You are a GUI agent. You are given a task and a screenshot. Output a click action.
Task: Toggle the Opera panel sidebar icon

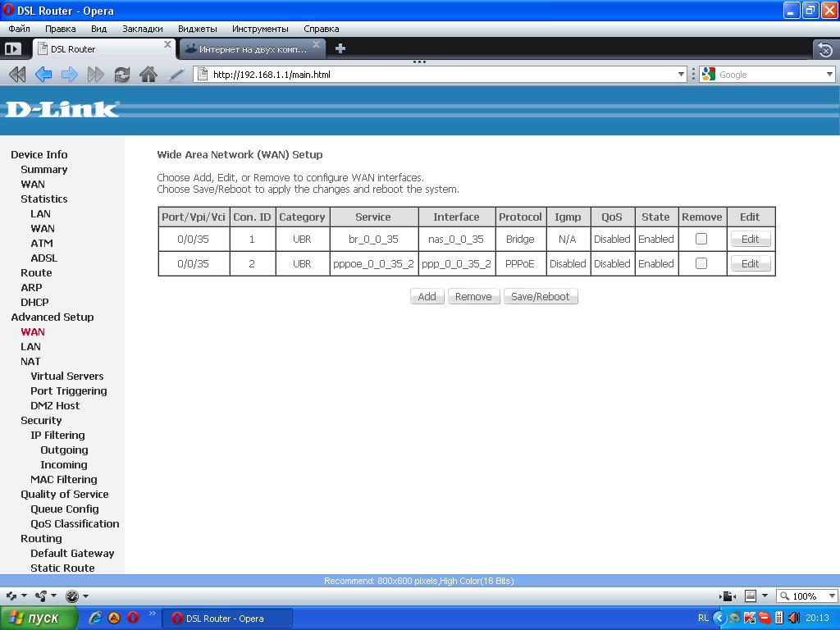pyautogui.click(x=12, y=48)
